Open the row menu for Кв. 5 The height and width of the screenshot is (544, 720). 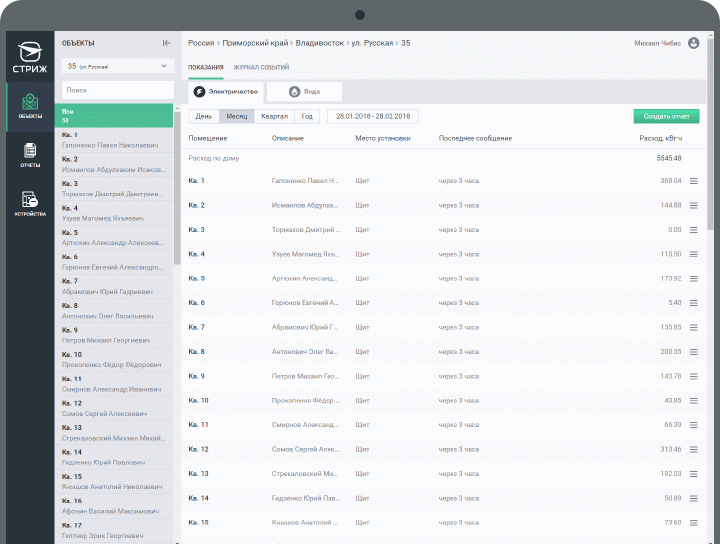[x=693, y=279]
